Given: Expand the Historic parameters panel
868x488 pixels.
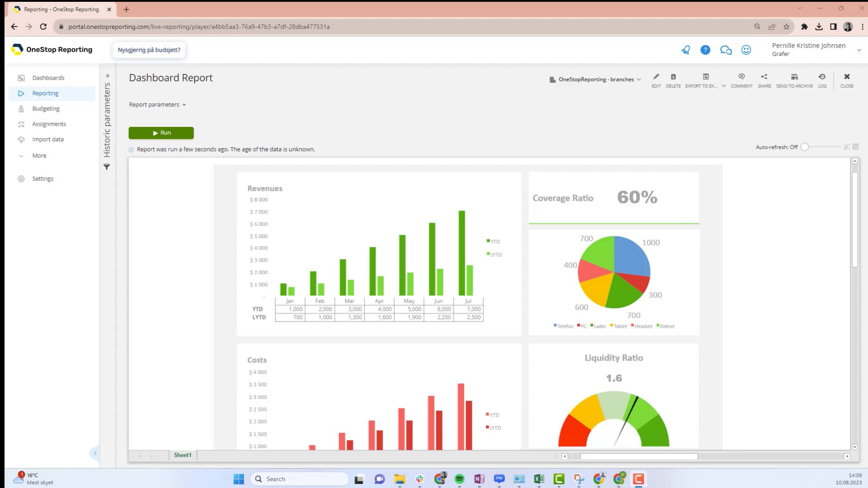Looking at the screenshot, I should tap(108, 76).
